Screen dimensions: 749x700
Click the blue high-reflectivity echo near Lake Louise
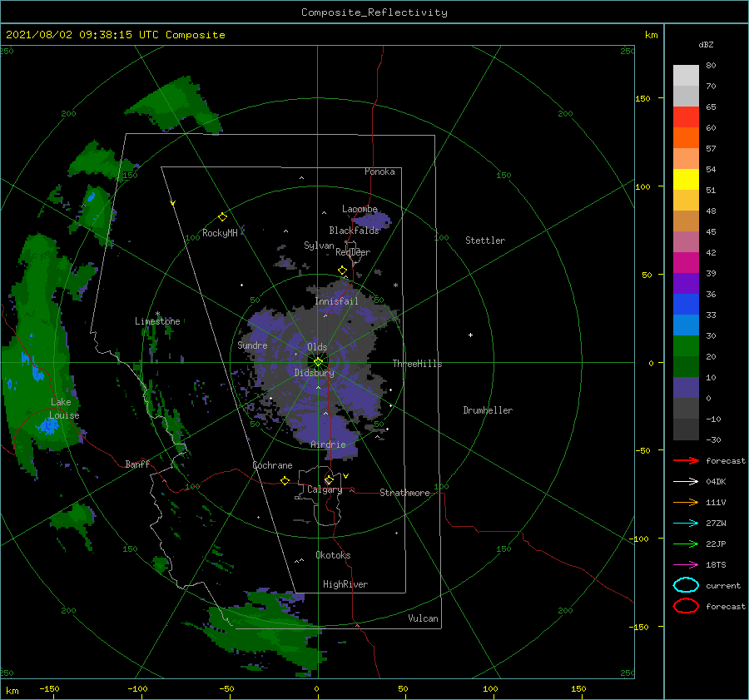[47, 424]
